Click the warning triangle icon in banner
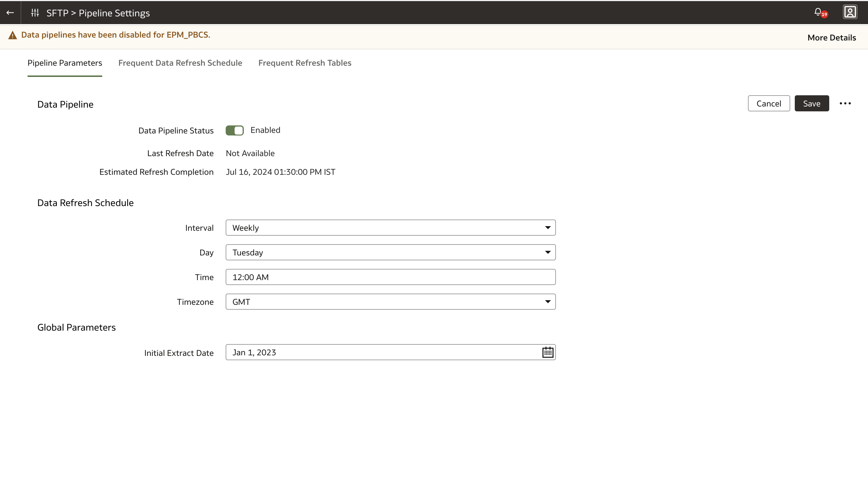This screenshot has width=868, height=479. click(12, 35)
